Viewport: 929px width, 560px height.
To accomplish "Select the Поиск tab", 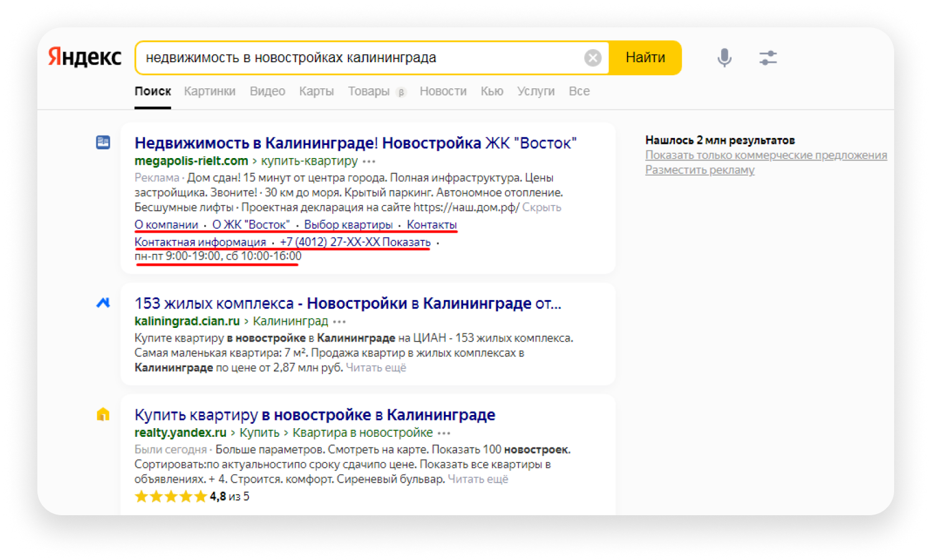I will [x=153, y=91].
